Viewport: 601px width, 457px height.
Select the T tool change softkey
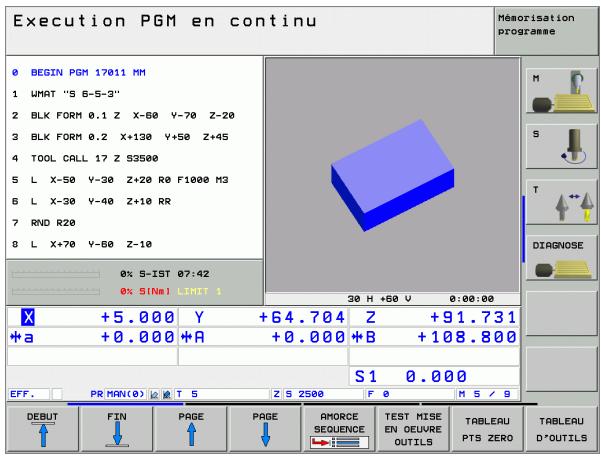click(x=562, y=202)
